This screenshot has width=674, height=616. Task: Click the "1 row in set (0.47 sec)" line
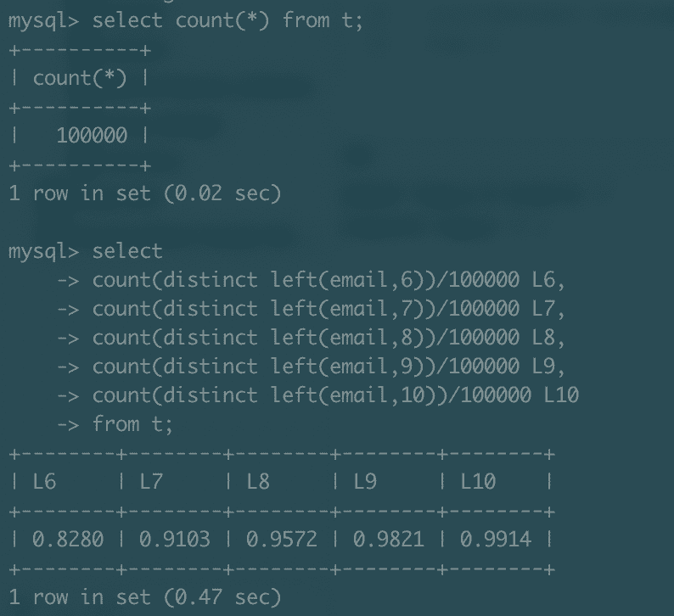pos(144,597)
